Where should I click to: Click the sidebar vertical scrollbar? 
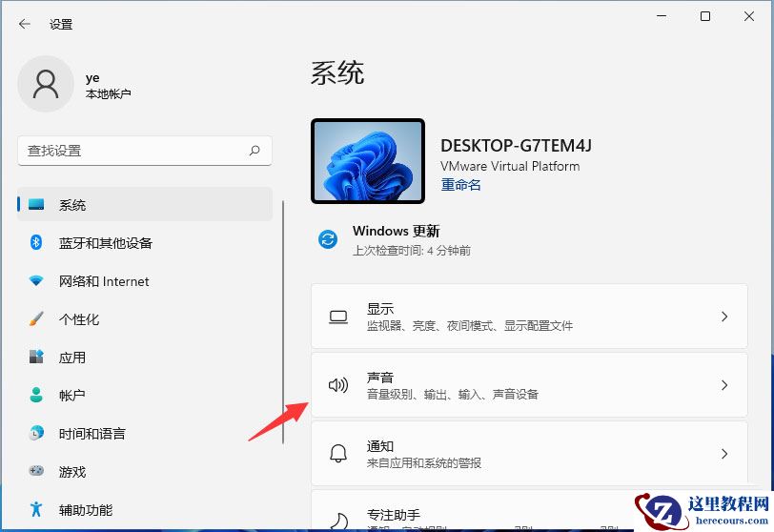(283, 322)
